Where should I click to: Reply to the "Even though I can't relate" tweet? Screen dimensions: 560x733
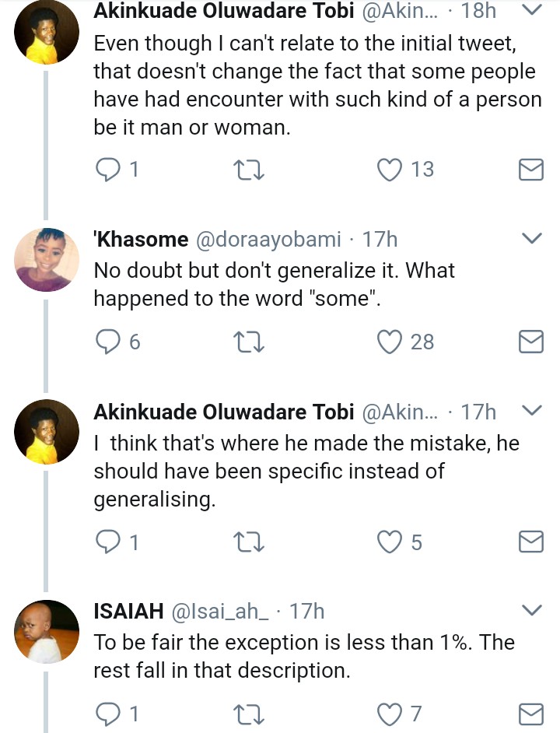(107, 170)
